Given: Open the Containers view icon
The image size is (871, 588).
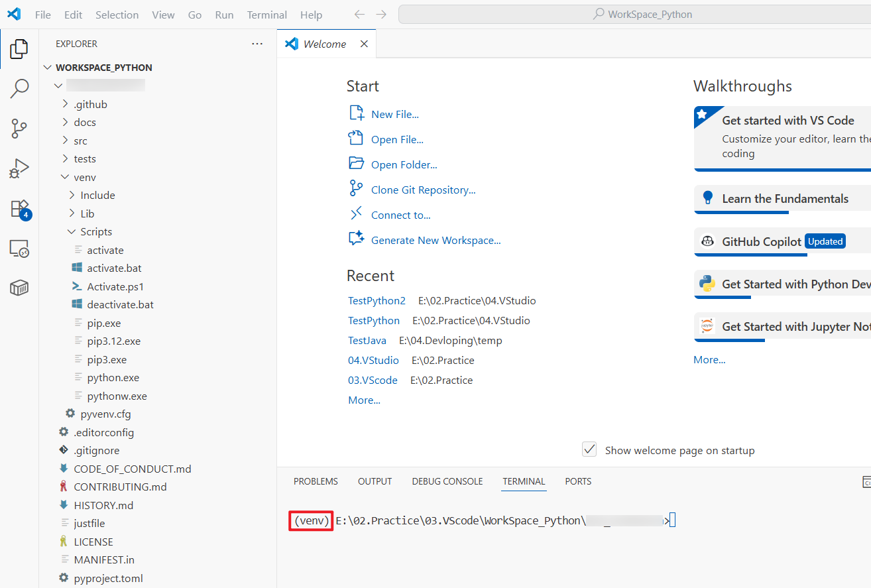Looking at the screenshot, I should pos(19,288).
